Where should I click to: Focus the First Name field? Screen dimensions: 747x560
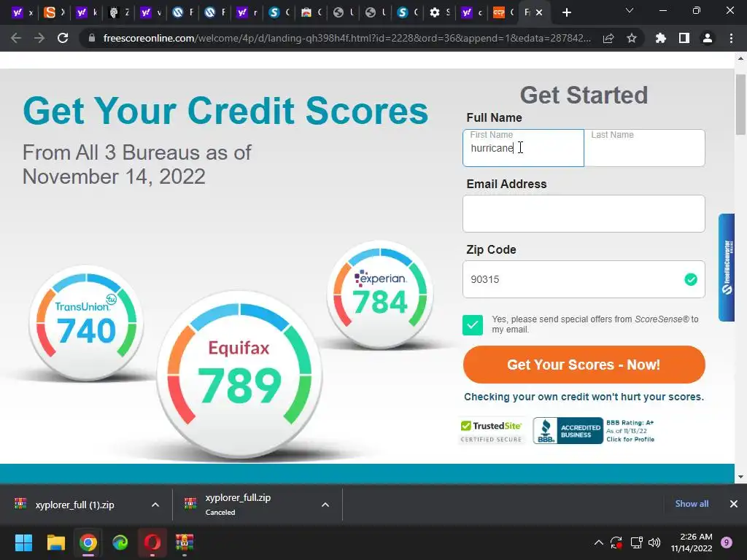coord(523,148)
